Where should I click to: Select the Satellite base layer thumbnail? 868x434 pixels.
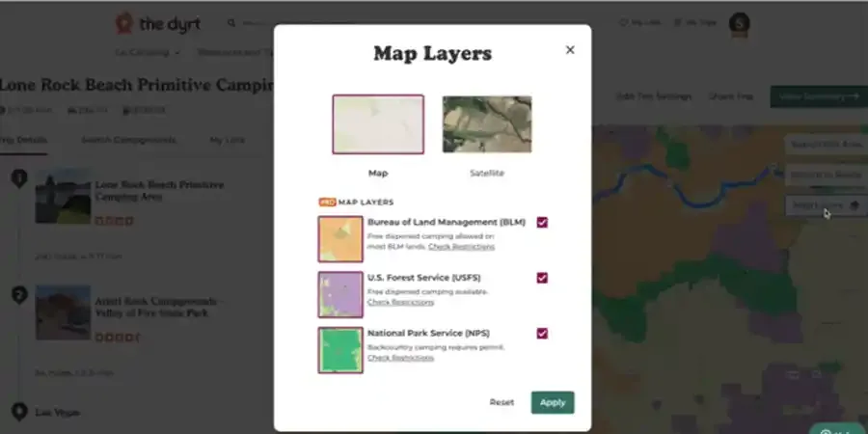point(487,124)
